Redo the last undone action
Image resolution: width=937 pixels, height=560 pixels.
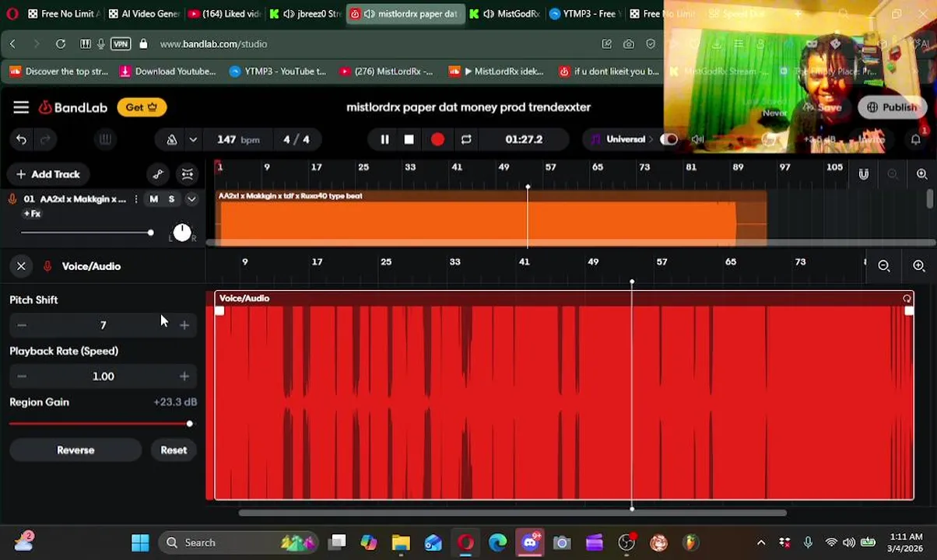click(45, 140)
